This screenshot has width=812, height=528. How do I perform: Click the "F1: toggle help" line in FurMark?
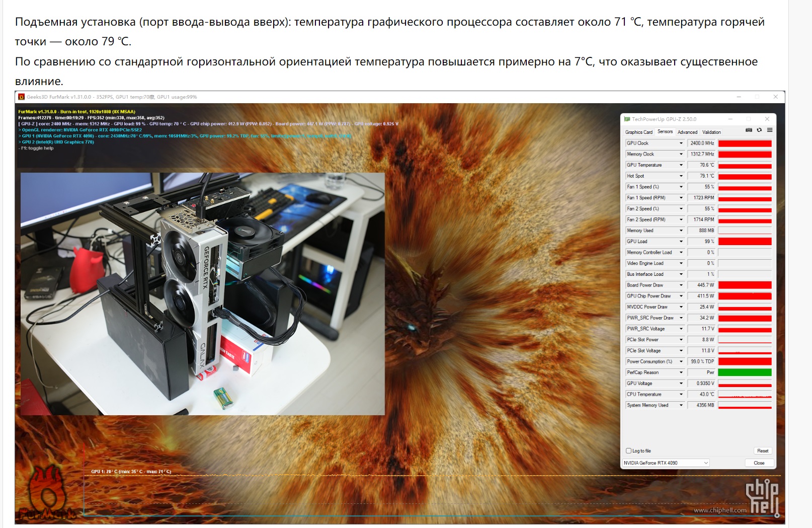pyautogui.click(x=36, y=148)
